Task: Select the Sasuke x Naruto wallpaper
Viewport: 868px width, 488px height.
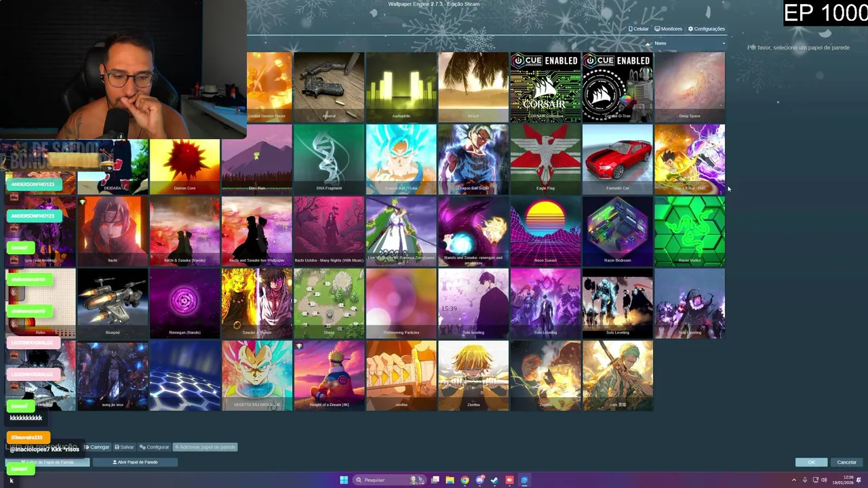Action: 257,304
